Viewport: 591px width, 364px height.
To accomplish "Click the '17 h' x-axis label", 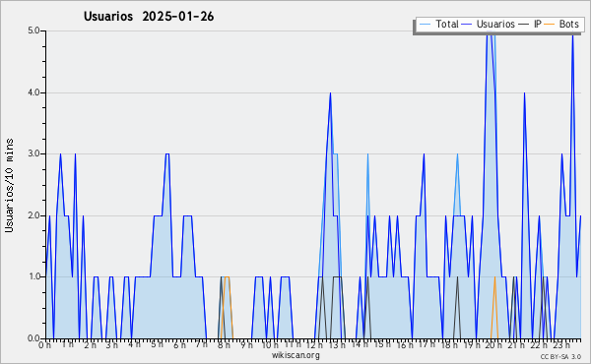I will 427,344.
